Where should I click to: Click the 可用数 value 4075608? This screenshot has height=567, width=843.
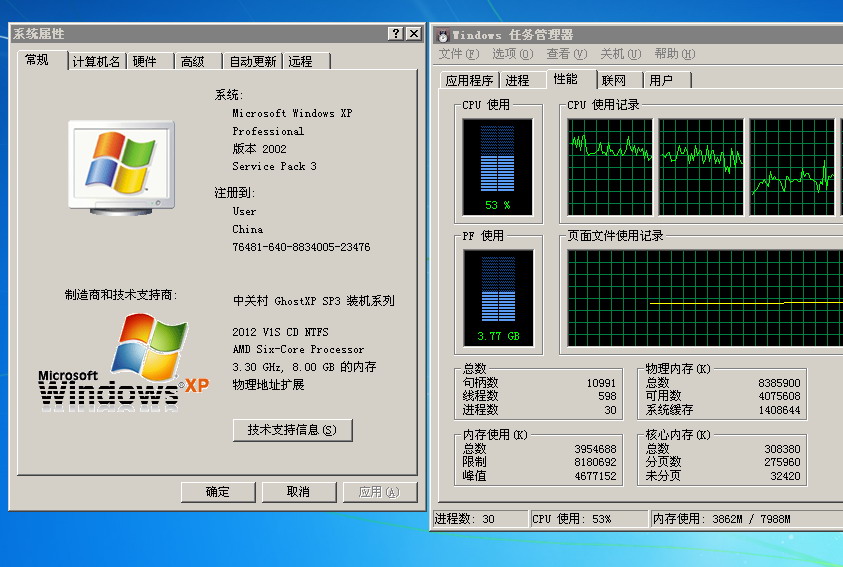coord(779,397)
